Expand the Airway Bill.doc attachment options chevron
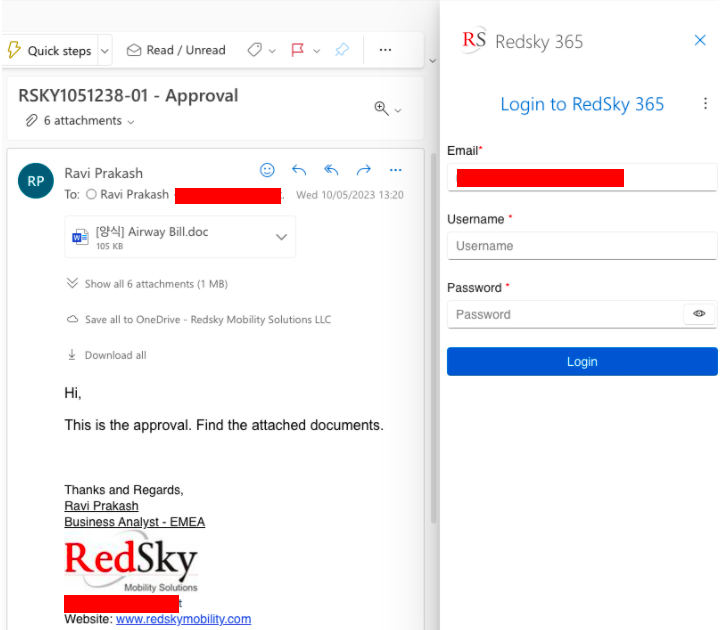 pos(281,237)
